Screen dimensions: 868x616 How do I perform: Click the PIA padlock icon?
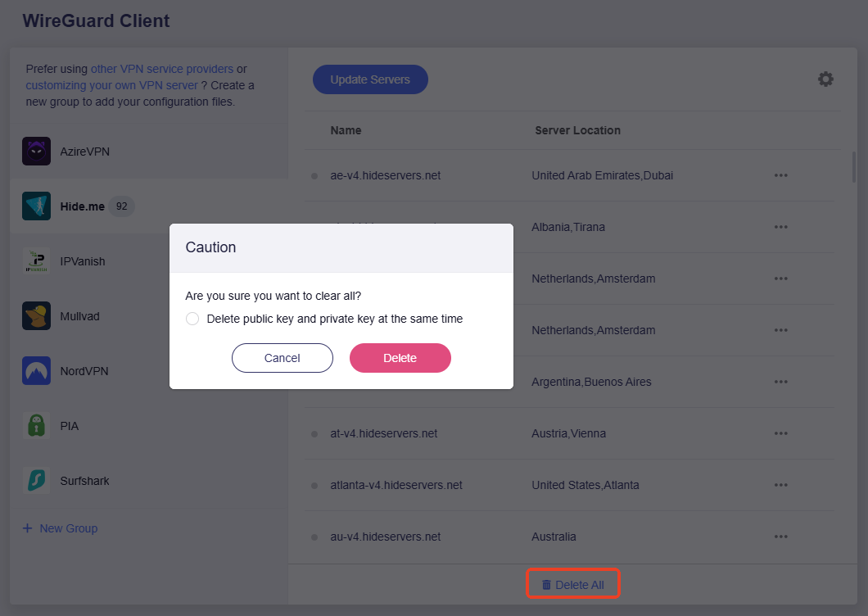[36, 426]
